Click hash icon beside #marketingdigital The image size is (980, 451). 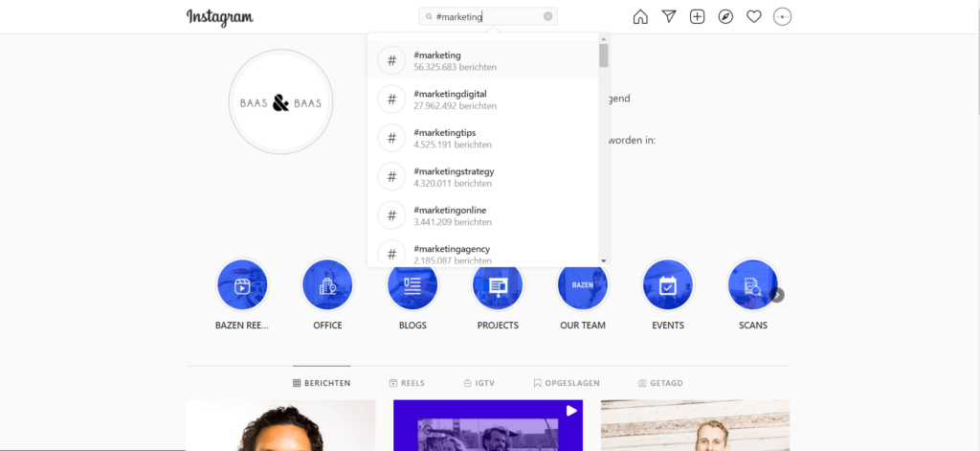(391, 100)
